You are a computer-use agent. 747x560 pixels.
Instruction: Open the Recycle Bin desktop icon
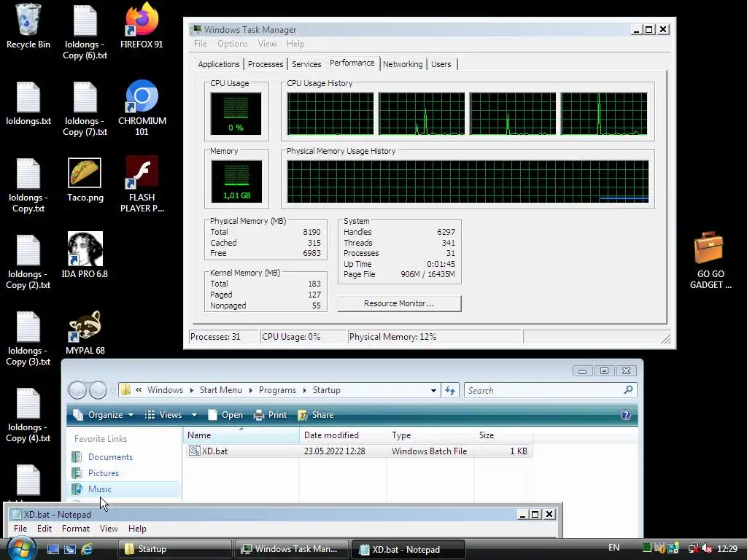[28, 26]
